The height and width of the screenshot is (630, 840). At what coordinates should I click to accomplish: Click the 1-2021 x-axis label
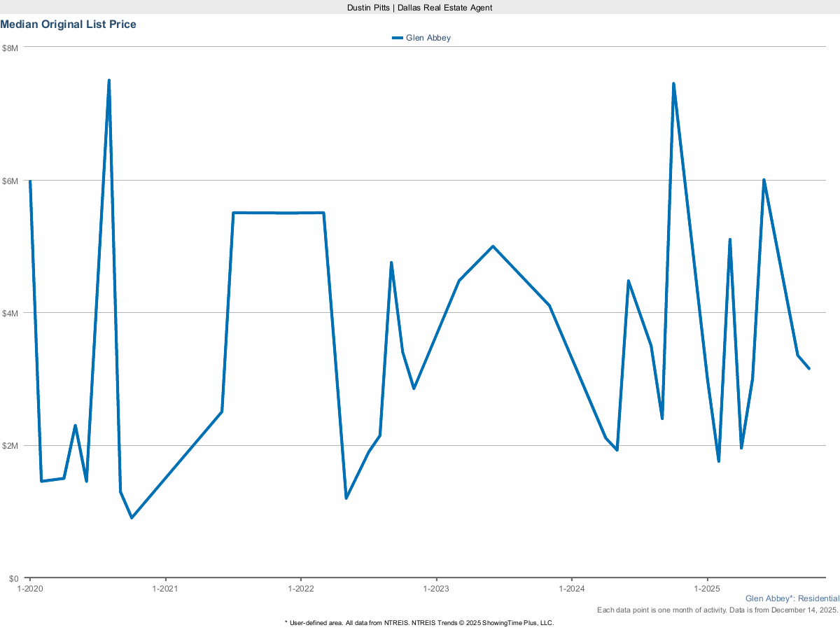click(165, 589)
